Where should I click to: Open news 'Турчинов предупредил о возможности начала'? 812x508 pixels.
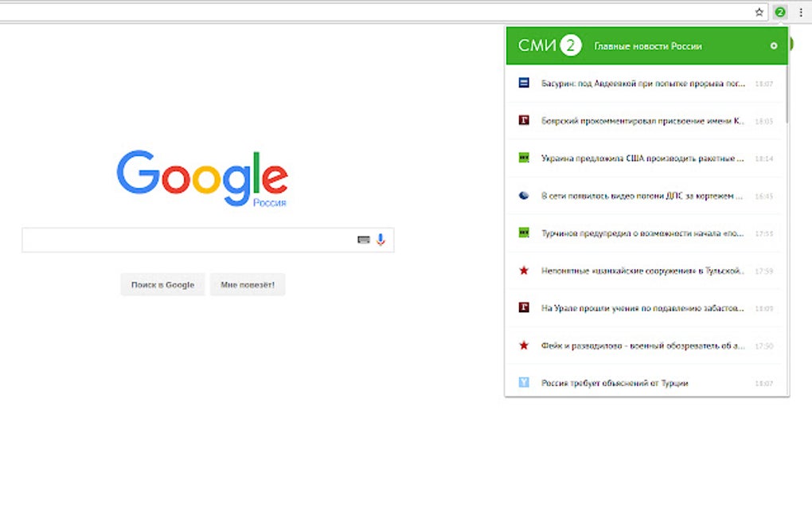tap(642, 233)
